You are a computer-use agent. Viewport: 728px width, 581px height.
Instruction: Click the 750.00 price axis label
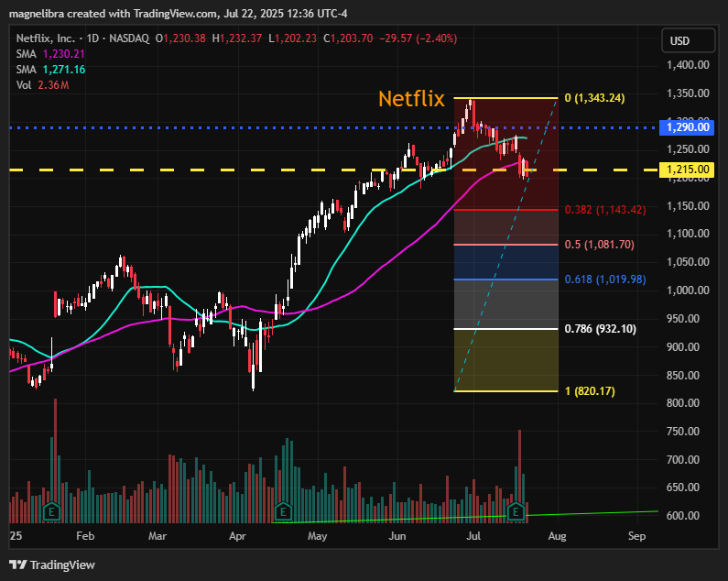coord(683,432)
